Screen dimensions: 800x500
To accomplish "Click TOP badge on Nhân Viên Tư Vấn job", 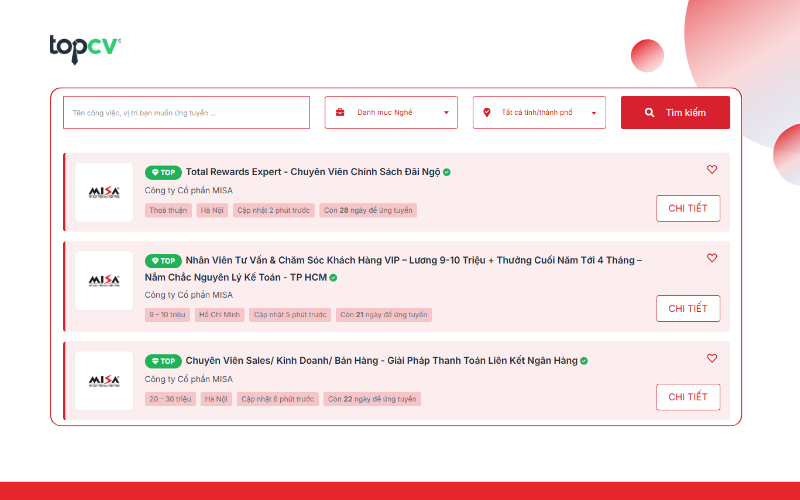I will click(163, 261).
